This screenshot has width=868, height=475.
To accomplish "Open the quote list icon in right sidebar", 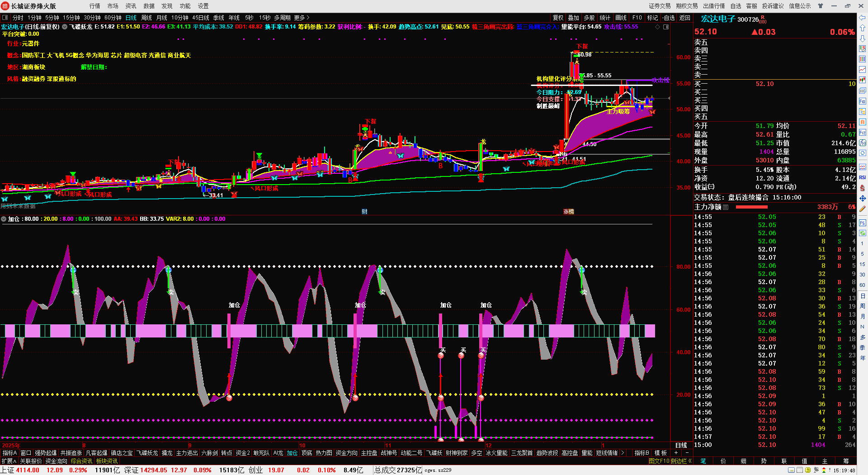I will (x=863, y=48).
